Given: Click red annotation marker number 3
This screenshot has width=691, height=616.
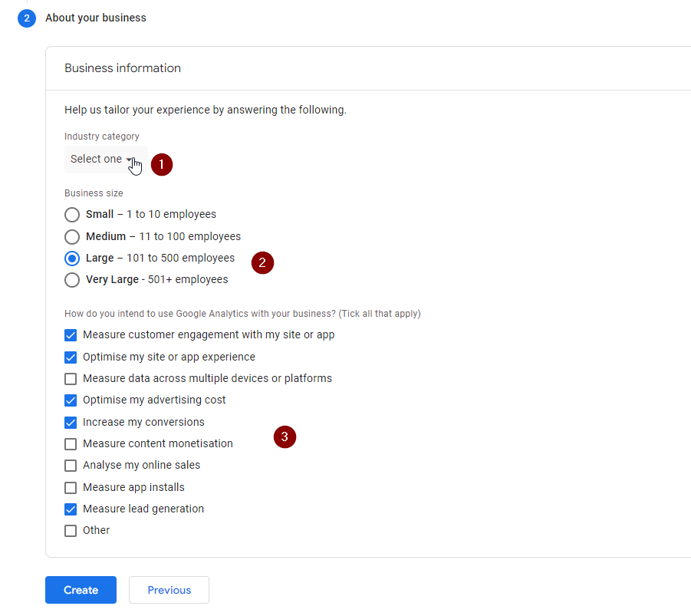Looking at the screenshot, I should tap(285, 437).
